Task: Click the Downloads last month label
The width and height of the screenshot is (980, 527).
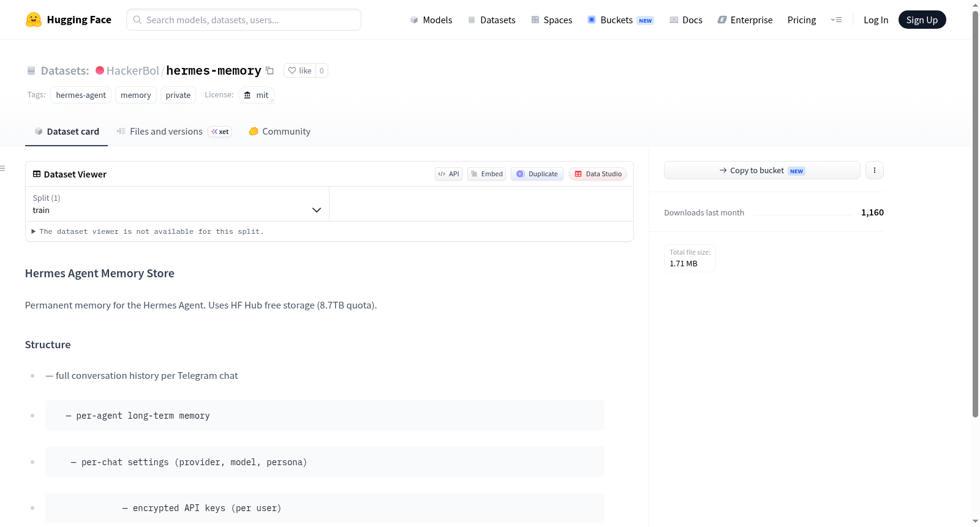Action: pyautogui.click(x=704, y=212)
